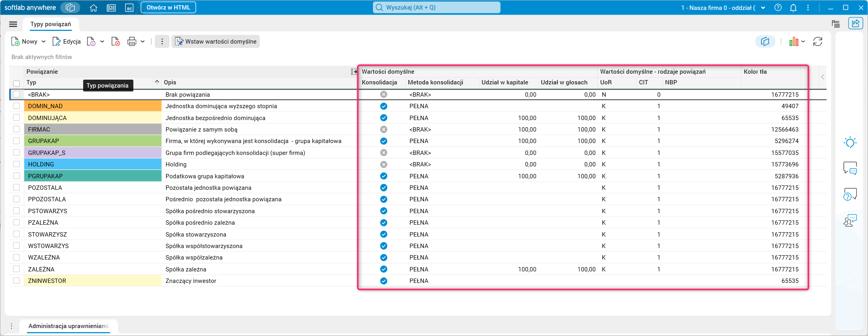Select the green GRUPAKAP colored cell
Viewport: 868px width, 336px height.
93,141
